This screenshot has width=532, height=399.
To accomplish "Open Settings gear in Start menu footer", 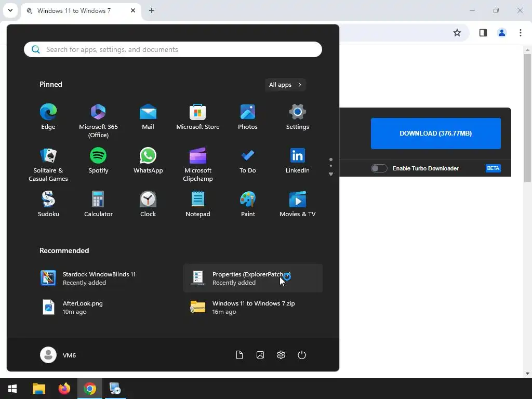I will tap(281, 355).
